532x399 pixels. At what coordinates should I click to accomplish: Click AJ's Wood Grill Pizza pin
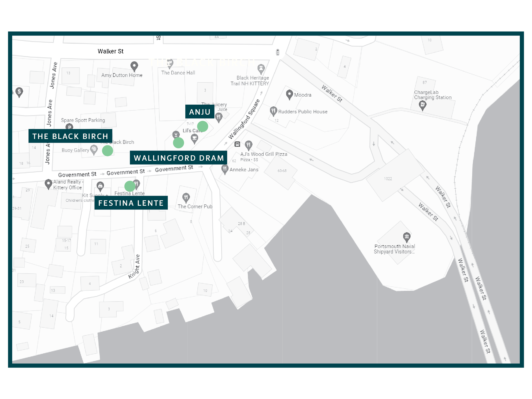click(x=248, y=145)
